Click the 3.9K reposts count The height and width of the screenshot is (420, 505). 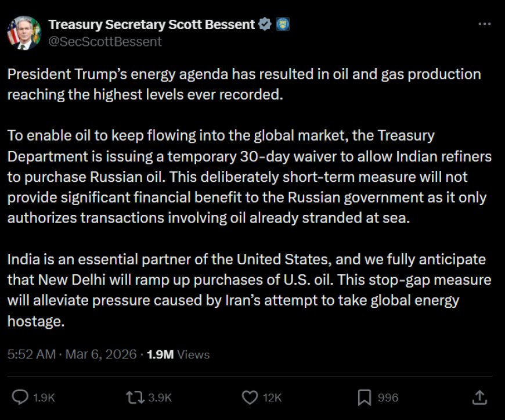160,397
